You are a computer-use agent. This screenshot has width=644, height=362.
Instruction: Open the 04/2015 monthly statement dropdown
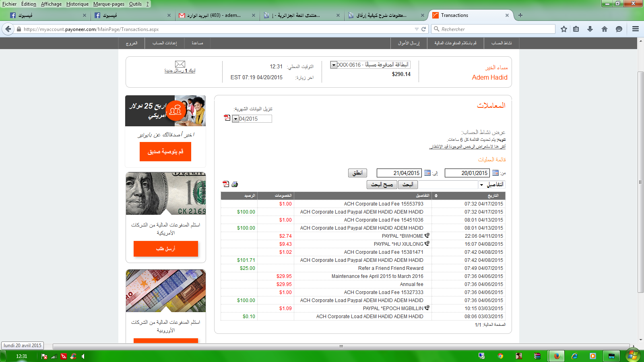click(x=235, y=119)
